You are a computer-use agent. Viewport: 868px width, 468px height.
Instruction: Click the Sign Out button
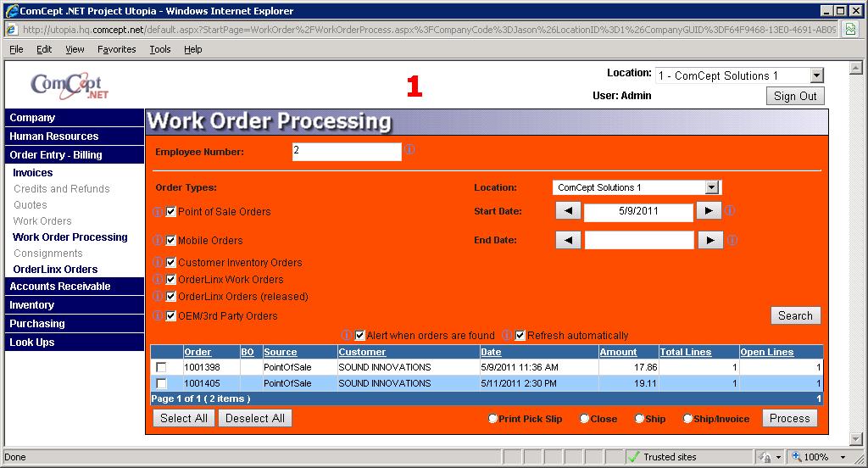(795, 96)
